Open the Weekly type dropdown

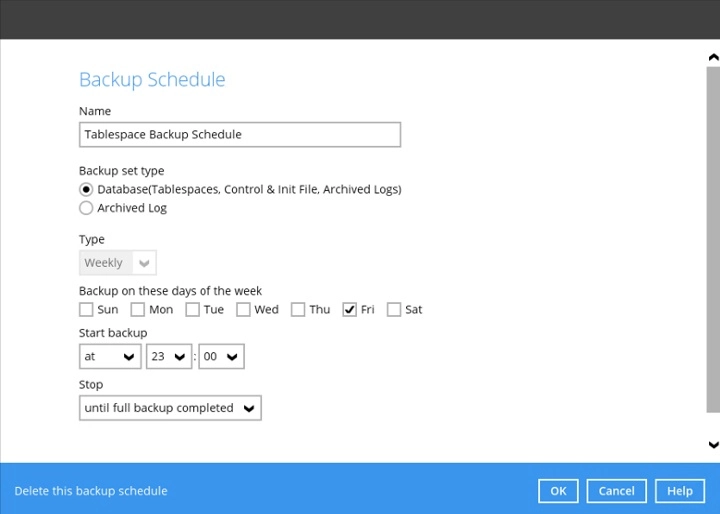coord(118,263)
